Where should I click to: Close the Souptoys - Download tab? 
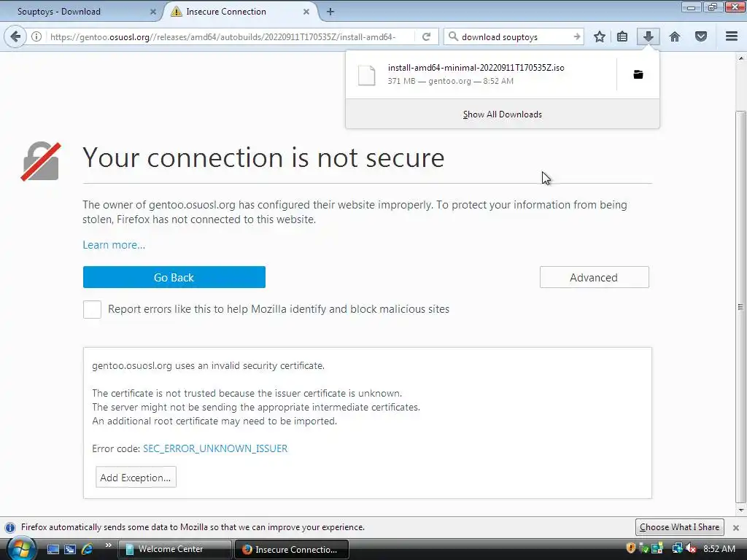153,12
